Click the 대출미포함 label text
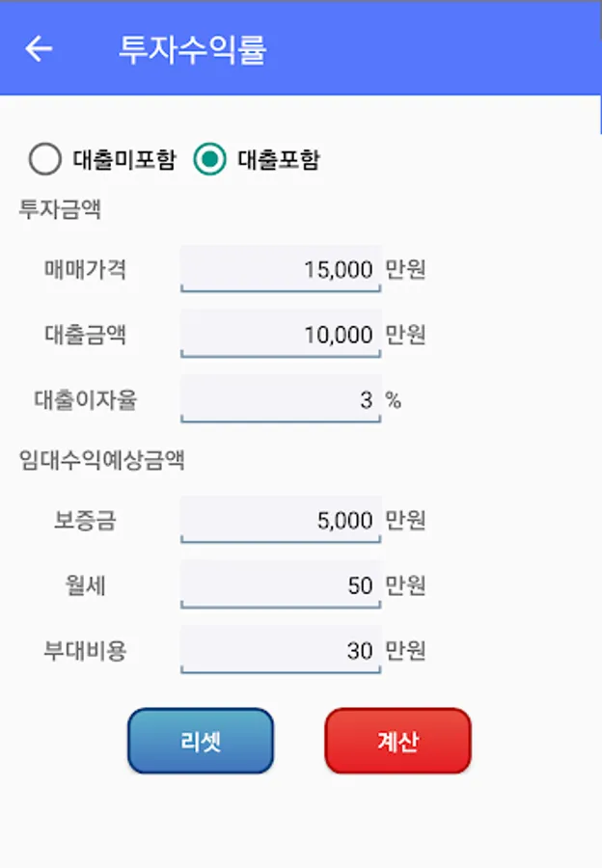602x868 pixels. (124, 159)
